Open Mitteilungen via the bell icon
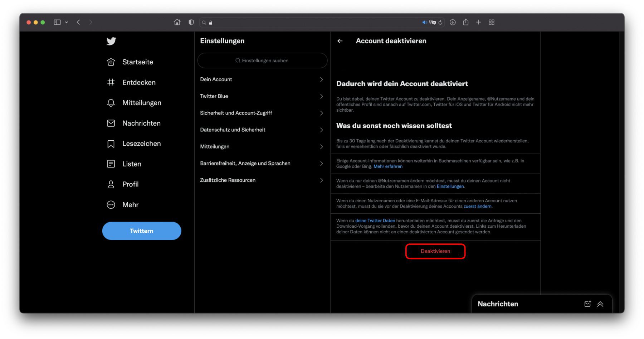 tap(111, 103)
